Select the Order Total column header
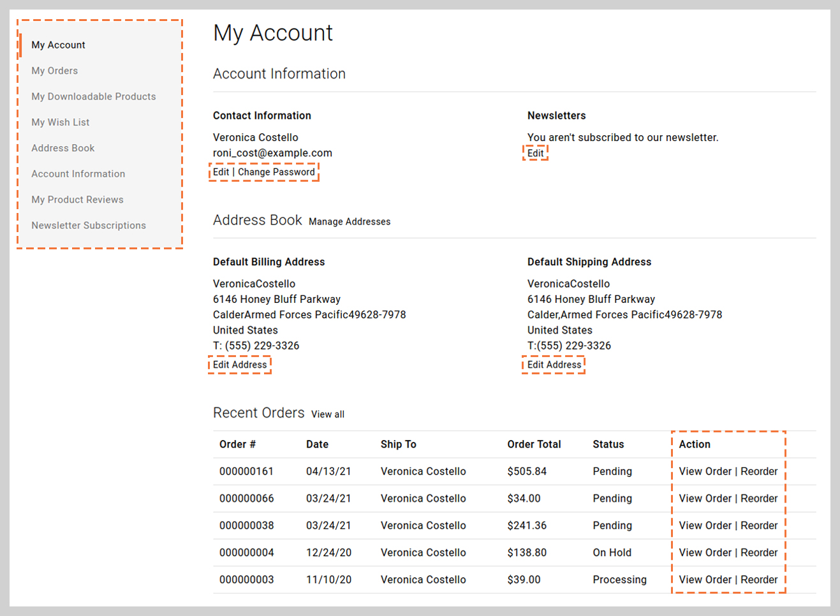840x616 pixels. (x=534, y=444)
